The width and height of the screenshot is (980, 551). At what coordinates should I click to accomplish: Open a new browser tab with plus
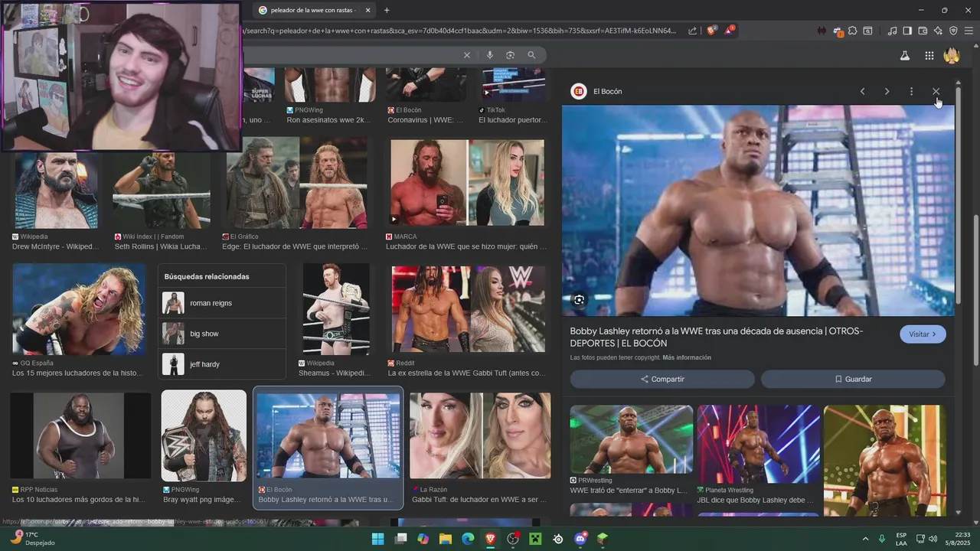tap(387, 10)
